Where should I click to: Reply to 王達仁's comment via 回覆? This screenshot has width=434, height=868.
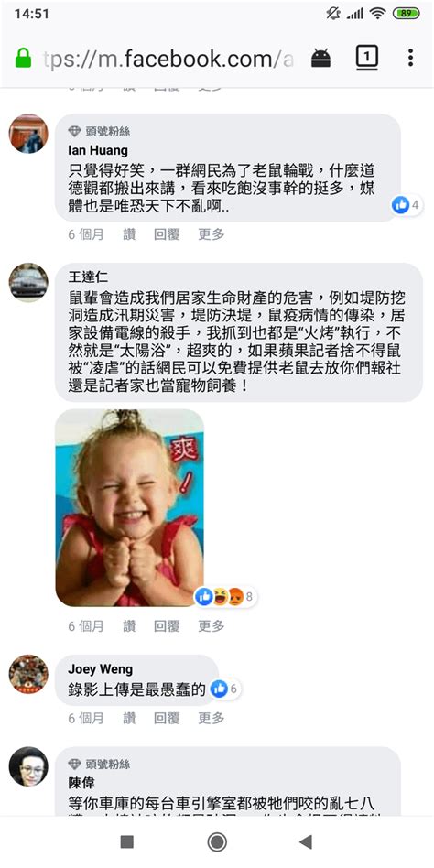click(x=167, y=626)
